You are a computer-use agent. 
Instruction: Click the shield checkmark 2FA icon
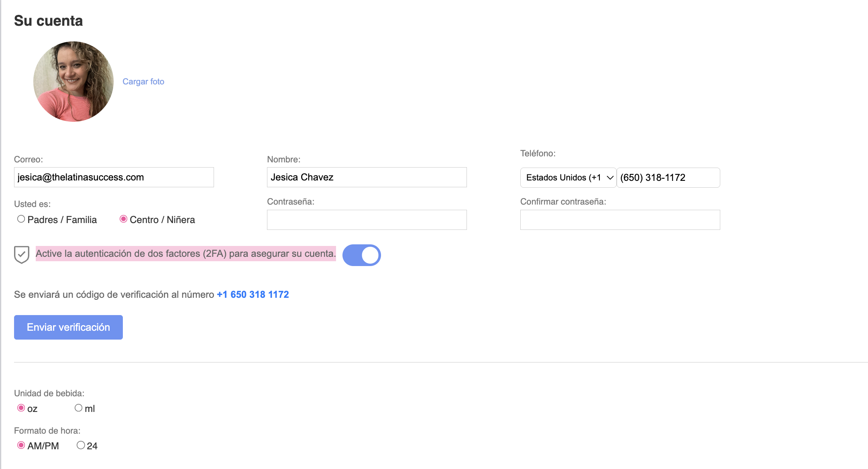coord(22,255)
